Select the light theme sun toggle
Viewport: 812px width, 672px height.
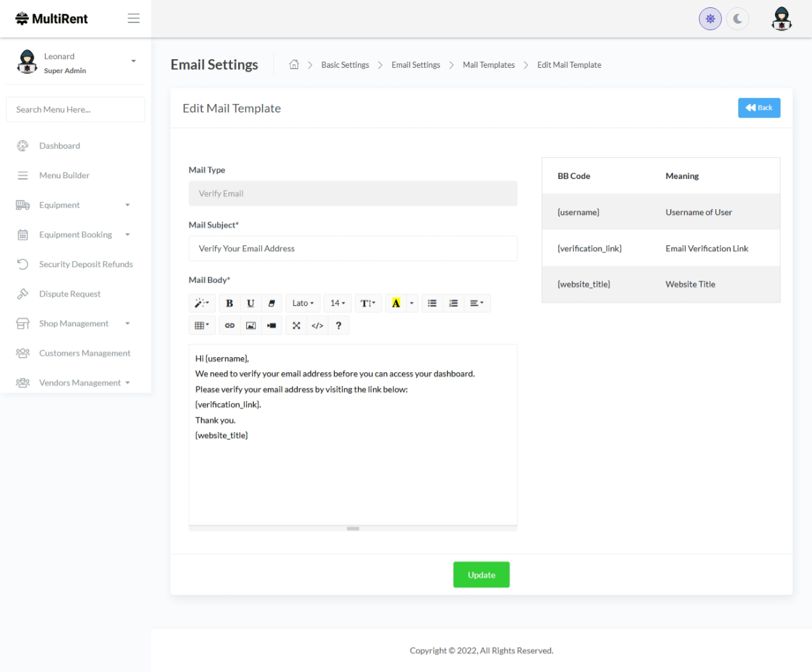coord(710,19)
